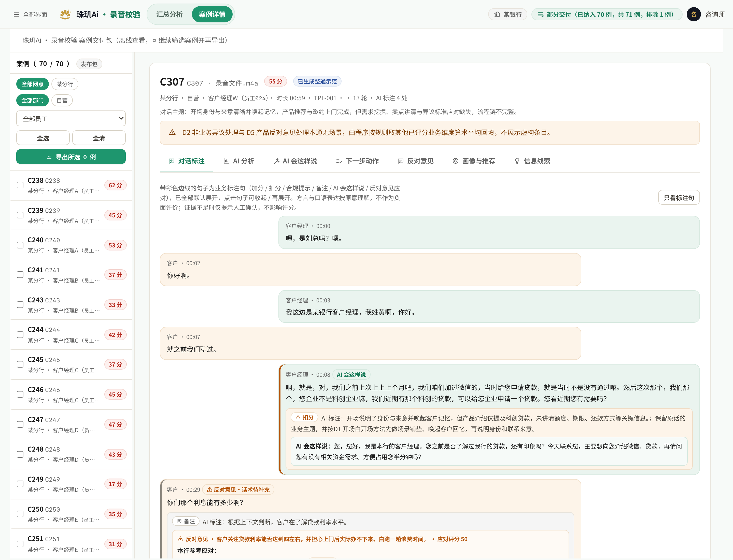Filter by 某分行 branch chip

pos(65,84)
